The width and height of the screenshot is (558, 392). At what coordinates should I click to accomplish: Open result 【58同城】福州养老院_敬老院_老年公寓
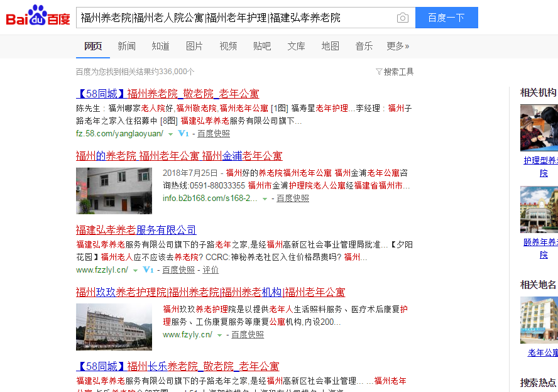(x=168, y=94)
